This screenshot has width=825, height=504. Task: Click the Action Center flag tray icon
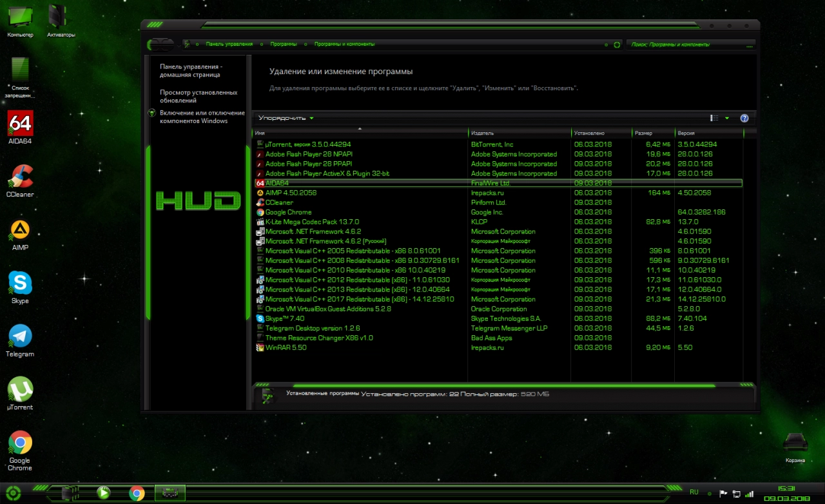[x=723, y=494]
